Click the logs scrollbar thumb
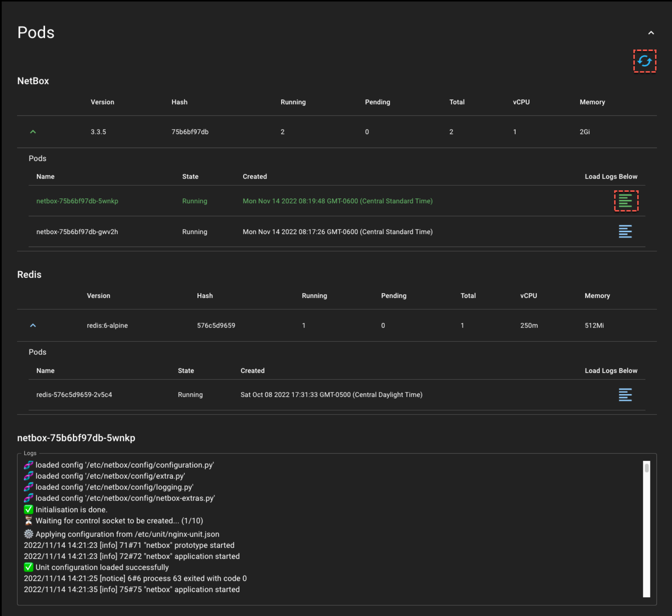Image resolution: width=672 pixels, height=616 pixels. point(646,468)
